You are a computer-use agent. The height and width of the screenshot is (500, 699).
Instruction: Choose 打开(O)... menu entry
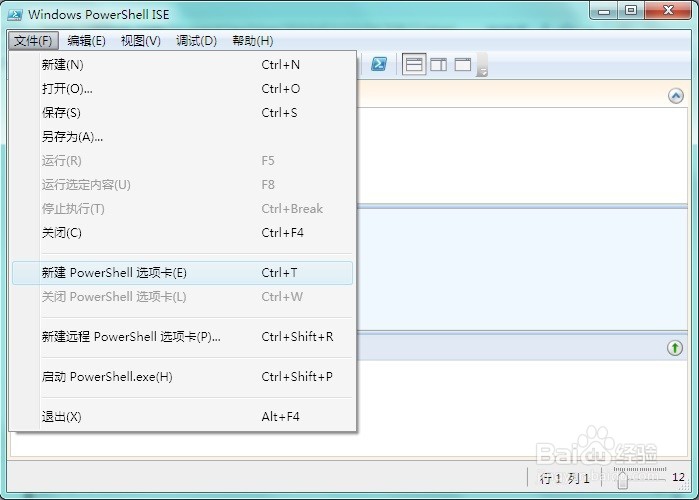(182, 89)
